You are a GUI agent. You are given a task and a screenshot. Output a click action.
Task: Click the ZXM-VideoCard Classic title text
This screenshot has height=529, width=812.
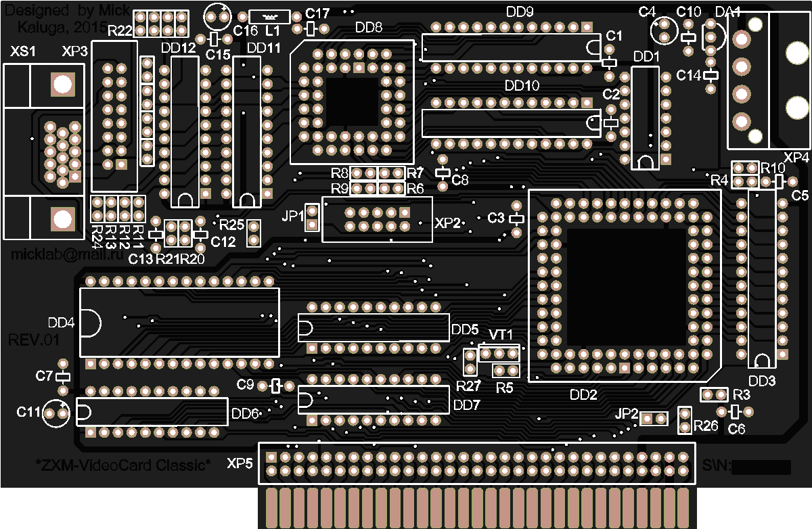click(x=123, y=465)
